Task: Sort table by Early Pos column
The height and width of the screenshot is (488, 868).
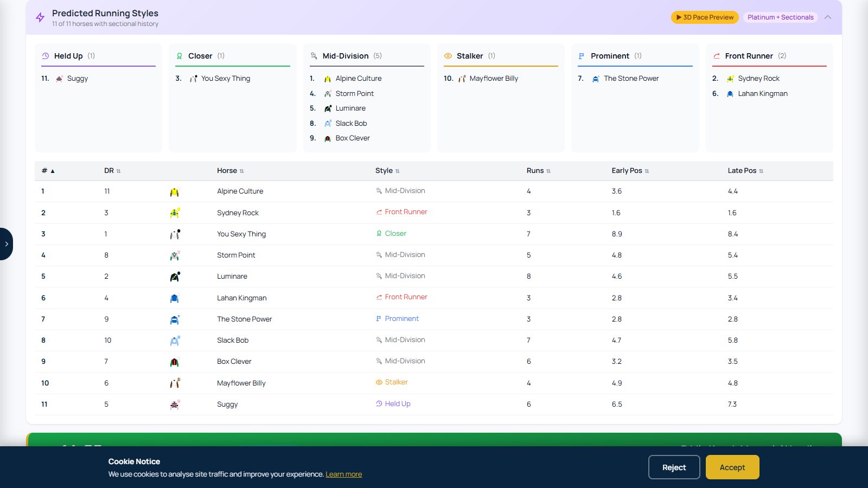Action: coord(630,171)
